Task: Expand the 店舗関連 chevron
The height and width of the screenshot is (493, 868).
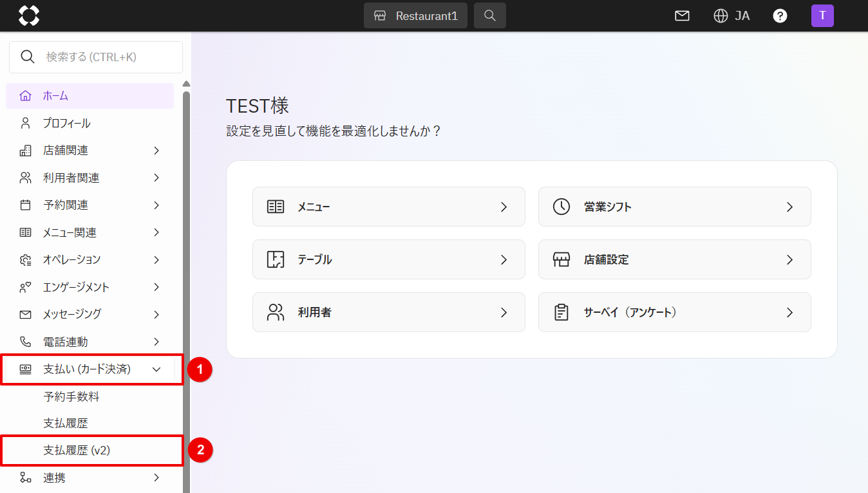Action: [x=156, y=151]
